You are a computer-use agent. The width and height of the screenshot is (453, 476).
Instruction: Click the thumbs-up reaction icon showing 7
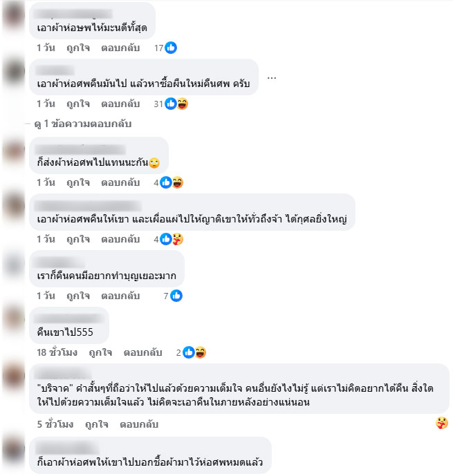176,296
